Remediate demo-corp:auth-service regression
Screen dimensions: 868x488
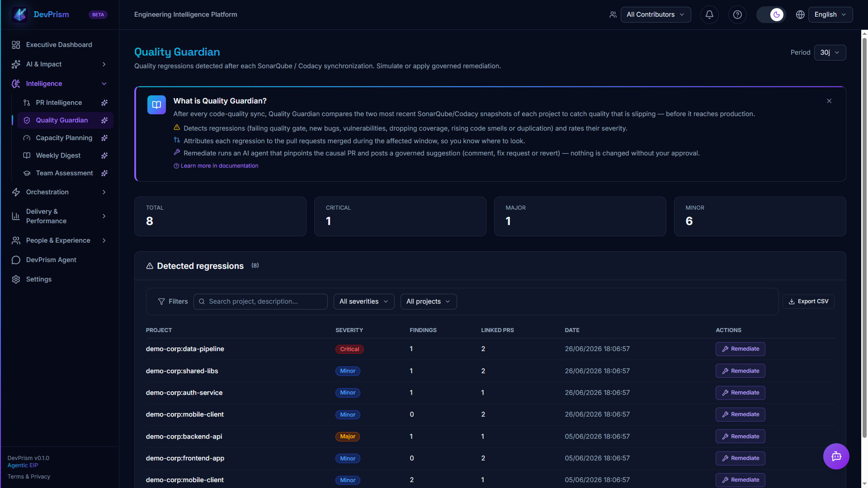tap(740, 393)
